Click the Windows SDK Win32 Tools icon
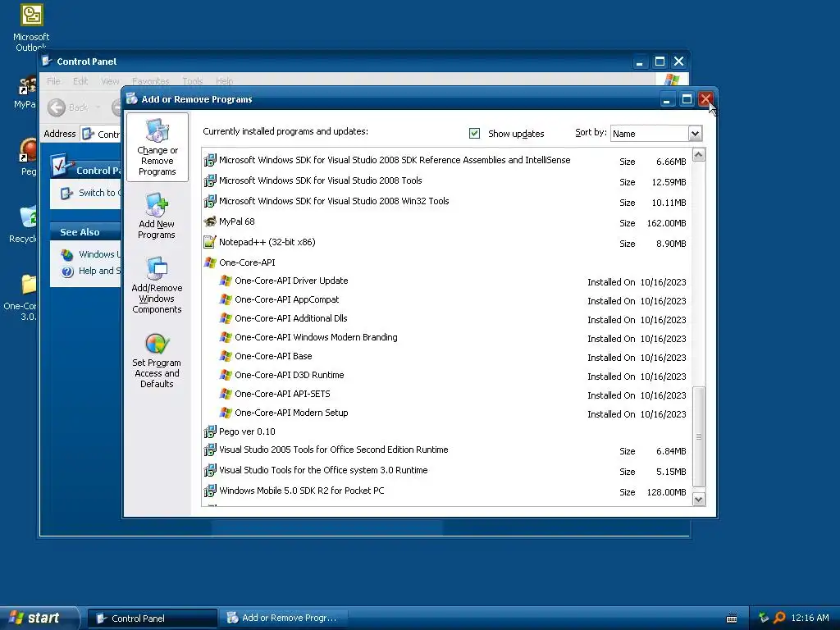This screenshot has height=630, width=840. [x=210, y=202]
